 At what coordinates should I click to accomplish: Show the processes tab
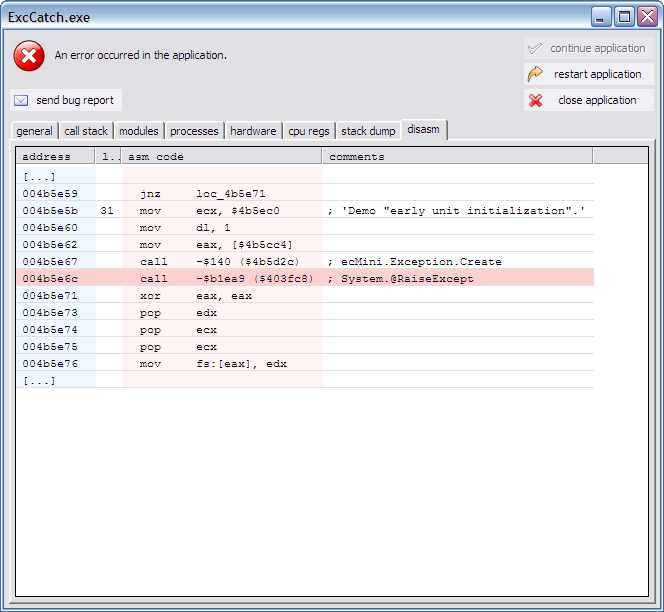click(x=194, y=131)
